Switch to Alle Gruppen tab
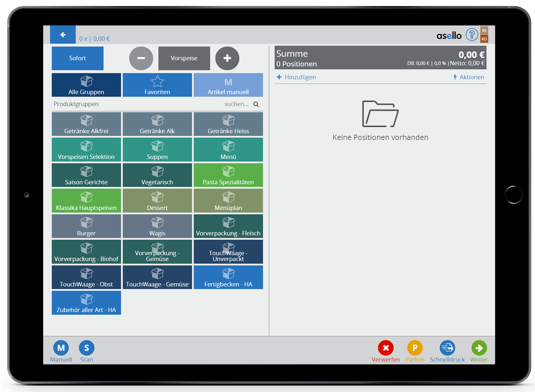 pyautogui.click(x=86, y=85)
